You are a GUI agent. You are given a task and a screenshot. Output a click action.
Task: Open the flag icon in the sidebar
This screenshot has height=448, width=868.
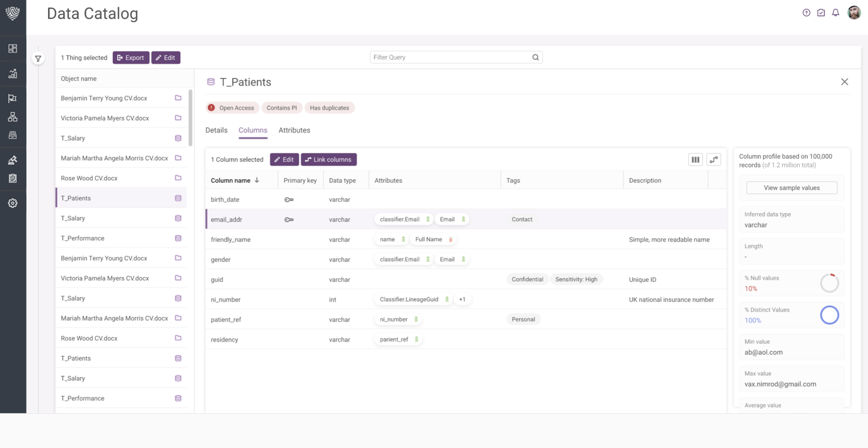click(x=12, y=98)
